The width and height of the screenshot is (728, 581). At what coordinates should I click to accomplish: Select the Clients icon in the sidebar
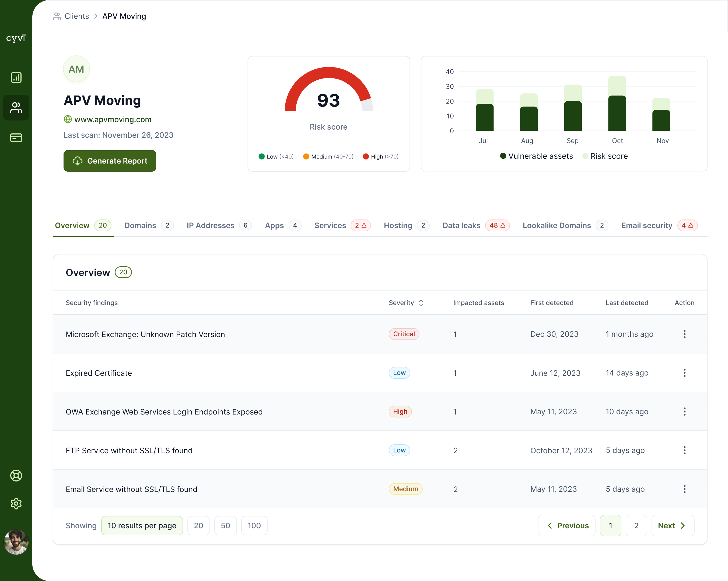(16, 108)
